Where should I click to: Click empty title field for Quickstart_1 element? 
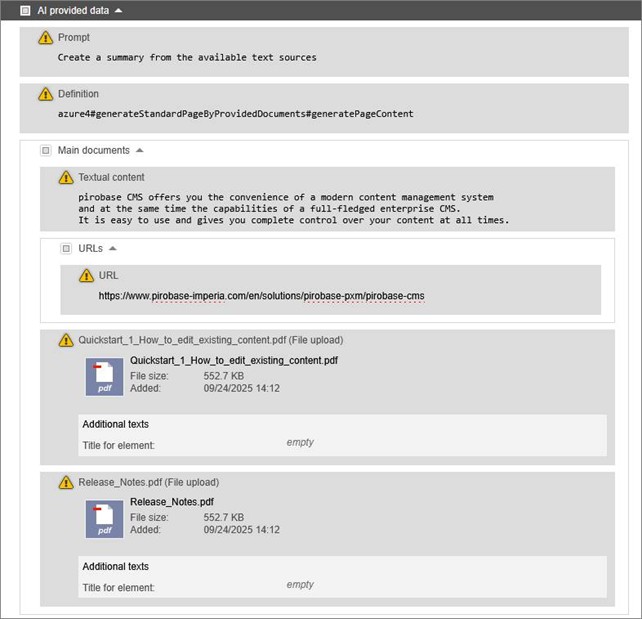pyautogui.click(x=300, y=442)
